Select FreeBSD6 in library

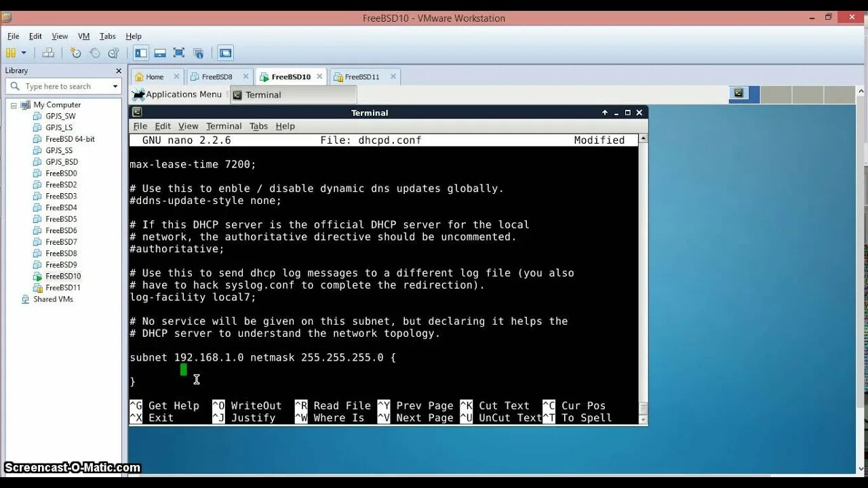click(x=61, y=230)
